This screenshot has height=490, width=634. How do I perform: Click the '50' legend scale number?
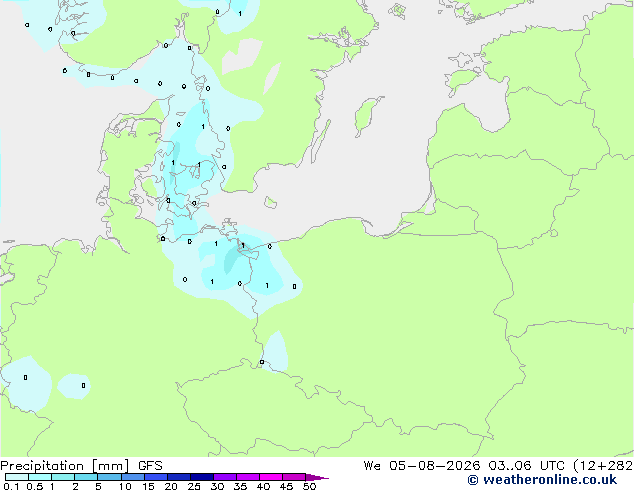pyautogui.click(x=309, y=486)
